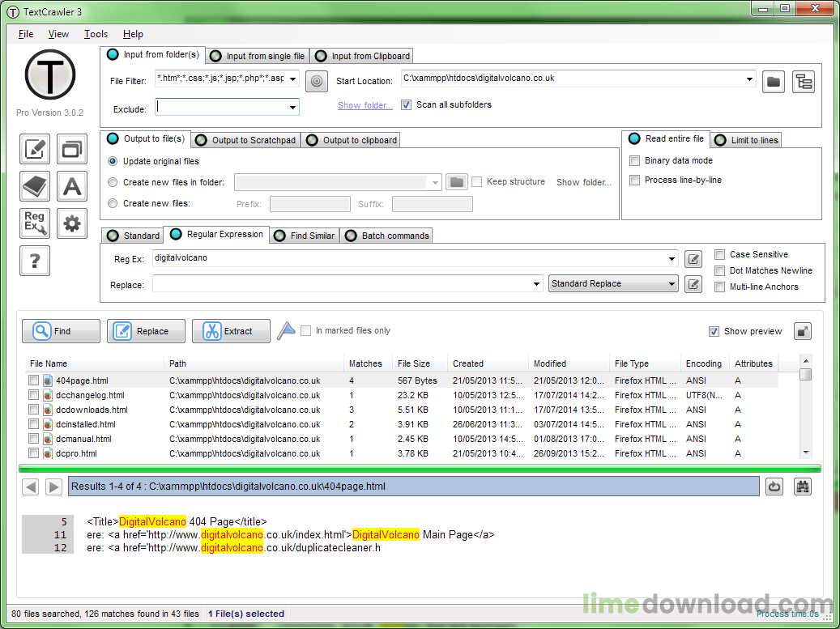Check the 404page.html row checkbox
The width and height of the screenshot is (840, 629).
(34, 380)
